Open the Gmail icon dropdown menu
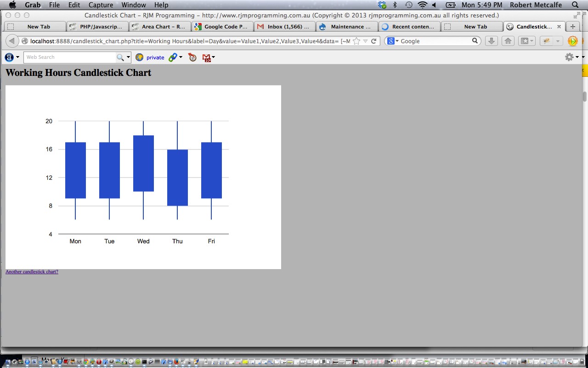 coord(213,57)
